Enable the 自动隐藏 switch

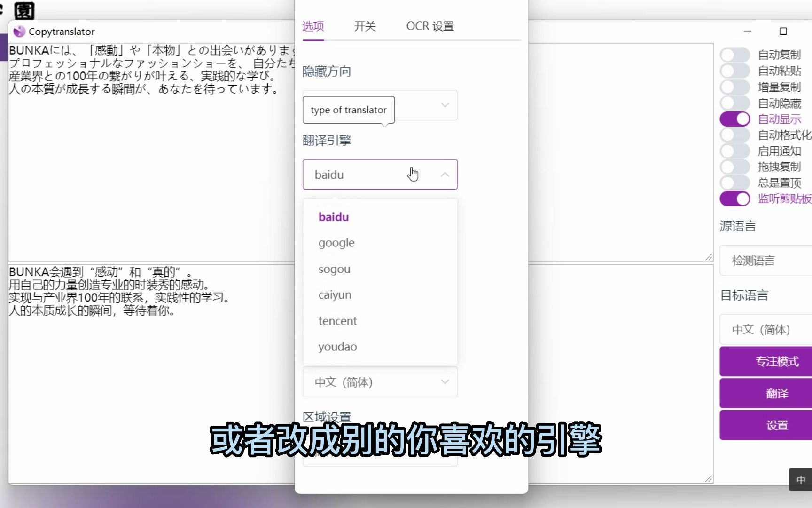(x=735, y=103)
